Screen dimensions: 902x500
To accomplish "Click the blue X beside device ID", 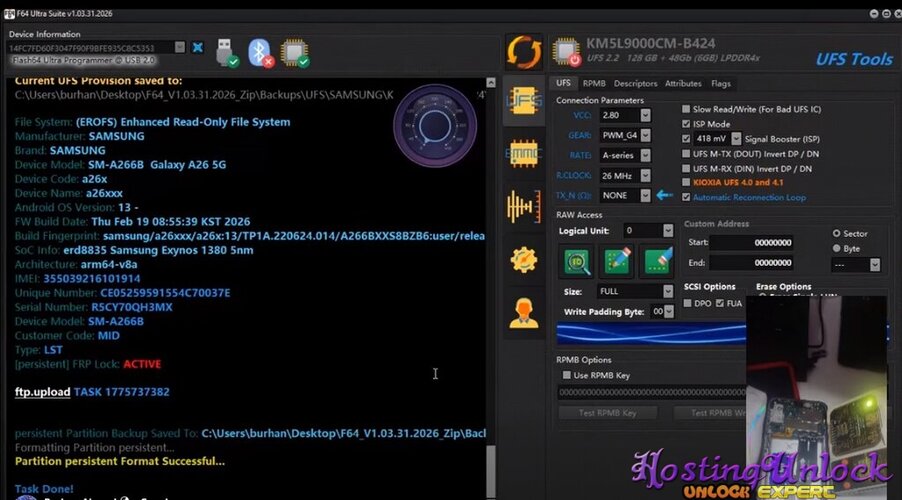I will (x=197, y=47).
